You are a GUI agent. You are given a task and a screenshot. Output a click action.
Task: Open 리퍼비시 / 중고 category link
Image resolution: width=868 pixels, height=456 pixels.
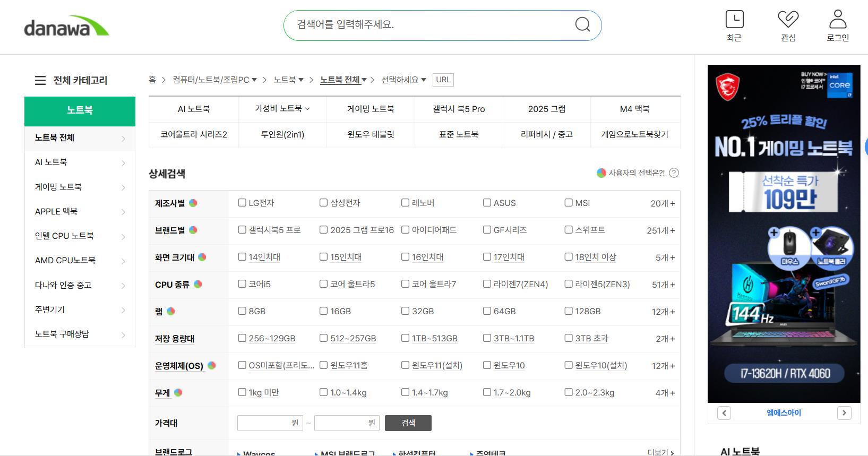pos(547,134)
